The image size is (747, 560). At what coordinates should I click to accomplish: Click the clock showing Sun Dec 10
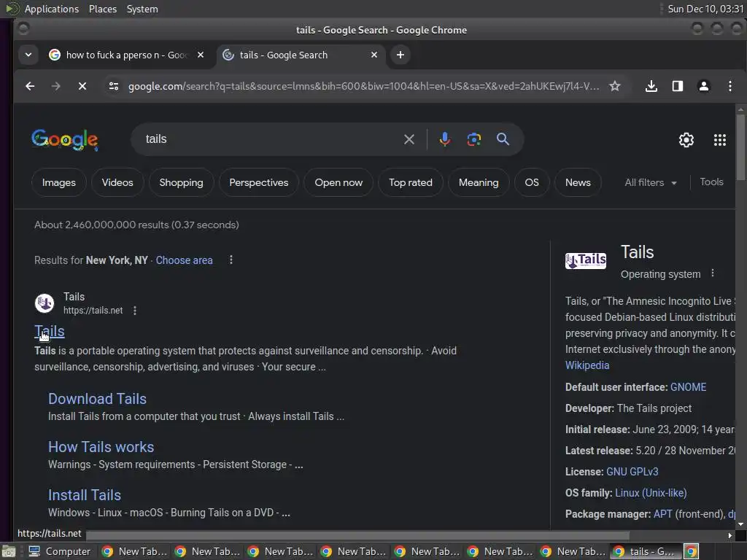point(705,9)
